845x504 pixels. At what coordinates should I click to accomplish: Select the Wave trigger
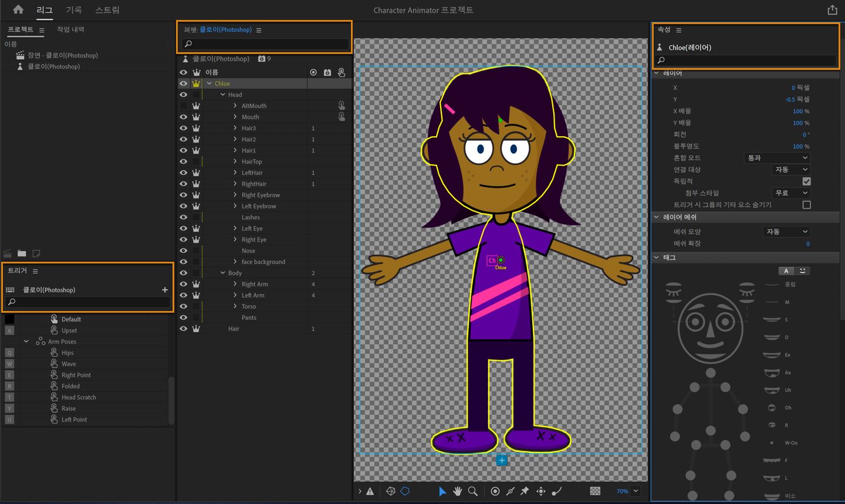69,364
